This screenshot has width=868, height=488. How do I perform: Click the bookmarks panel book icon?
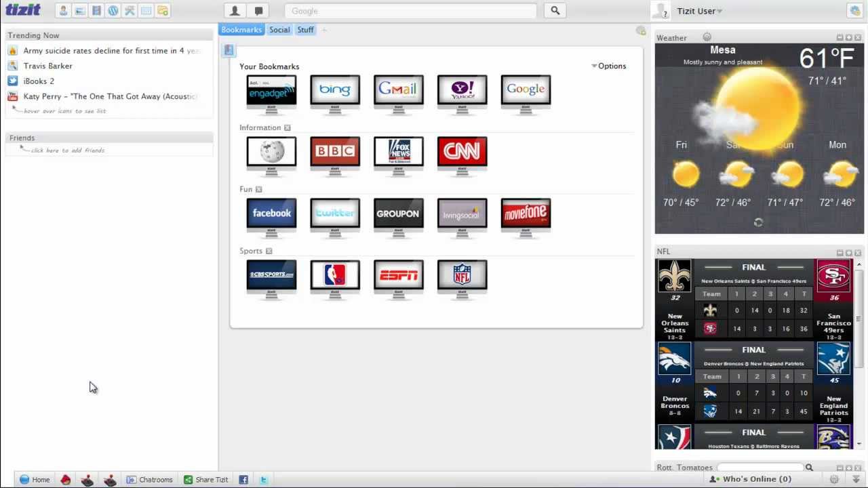229,50
